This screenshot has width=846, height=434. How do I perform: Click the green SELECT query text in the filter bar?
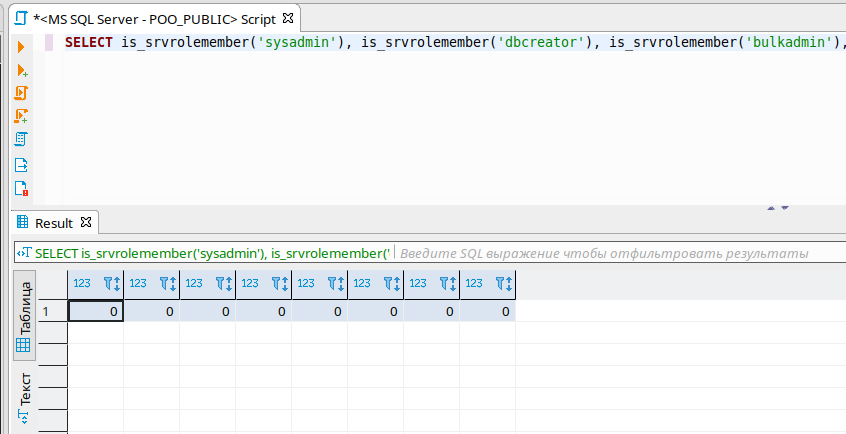tap(212, 253)
